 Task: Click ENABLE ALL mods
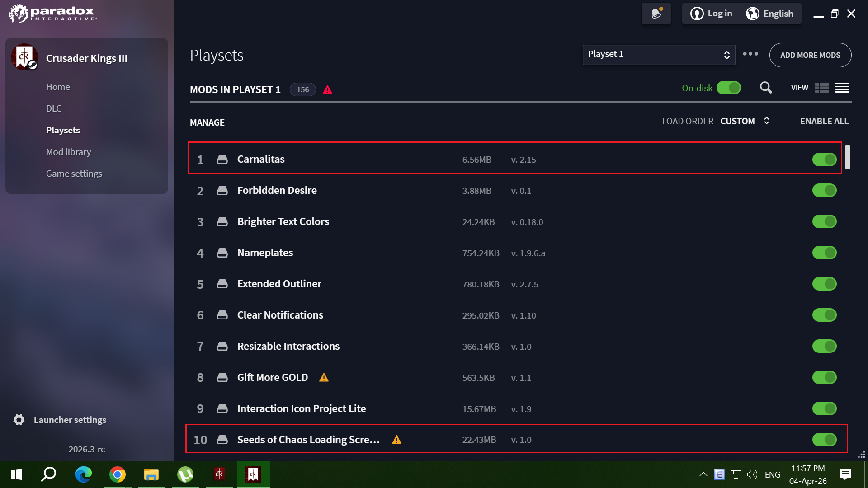(824, 121)
